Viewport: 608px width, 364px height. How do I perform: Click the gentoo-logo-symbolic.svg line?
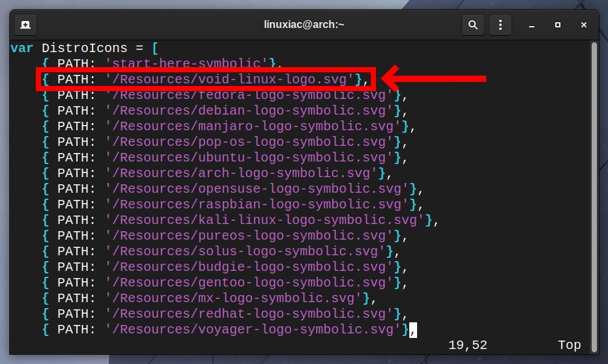click(225, 282)
